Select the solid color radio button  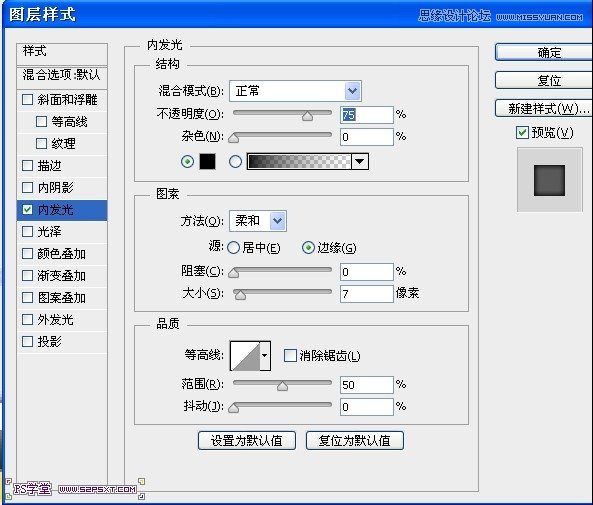187,162
